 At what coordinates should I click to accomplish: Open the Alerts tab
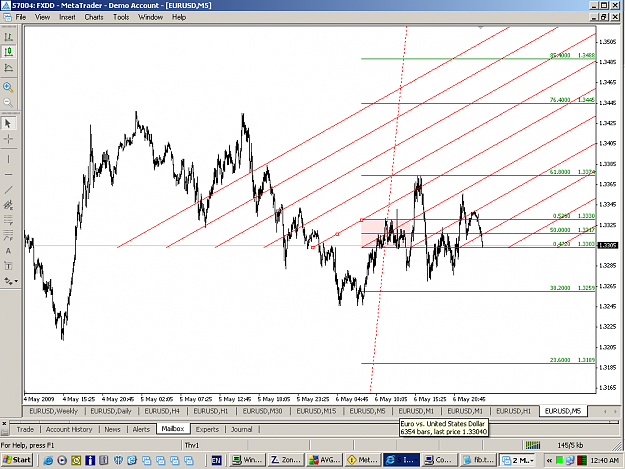[141, 429]
